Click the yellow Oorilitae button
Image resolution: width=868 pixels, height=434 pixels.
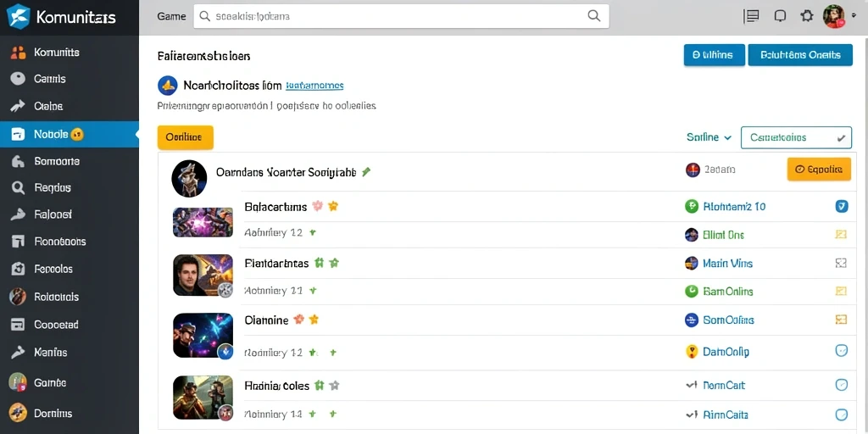tap(186, 137)
